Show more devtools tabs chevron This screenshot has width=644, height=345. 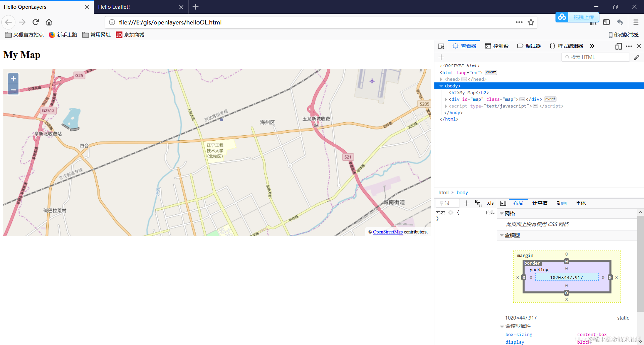tap(592, 46)
